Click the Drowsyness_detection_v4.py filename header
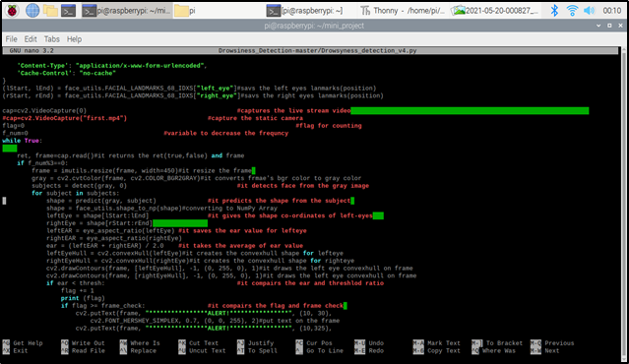 (x=317, y=50)
